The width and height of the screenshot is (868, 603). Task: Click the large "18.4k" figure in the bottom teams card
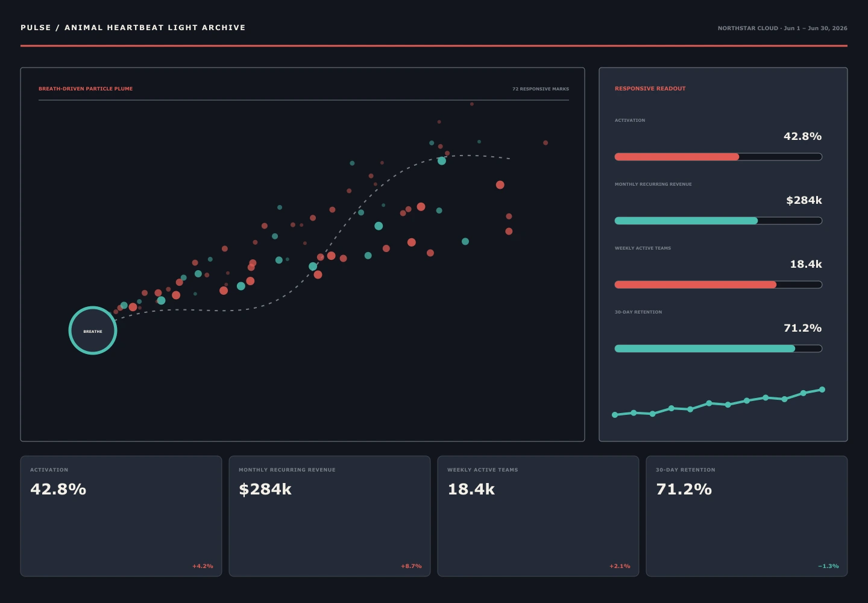[x=471, y=489]
